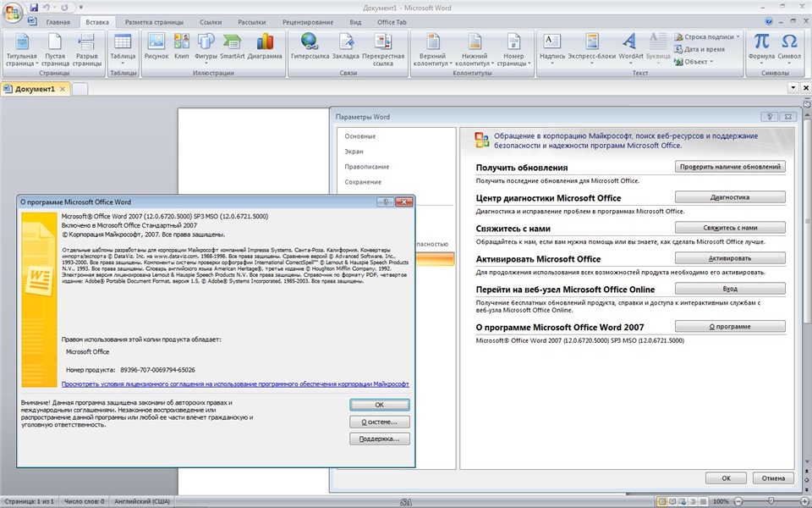Save document via quick access toolbar
The width and height of the screenshot is (812, 508).
34,8
